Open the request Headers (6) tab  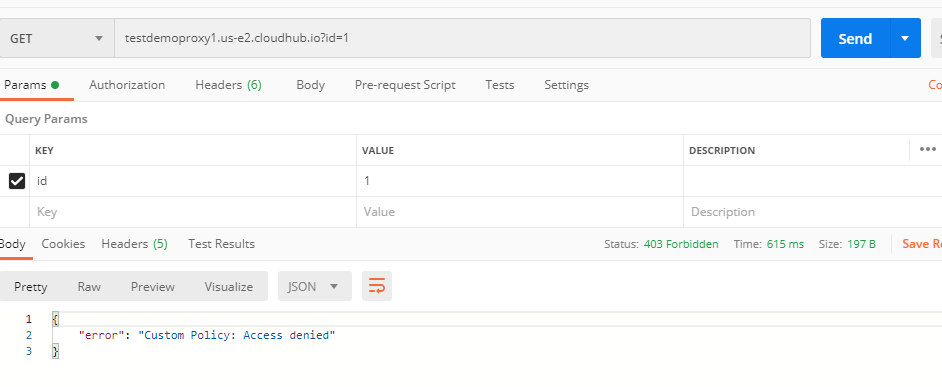point(228,85)
